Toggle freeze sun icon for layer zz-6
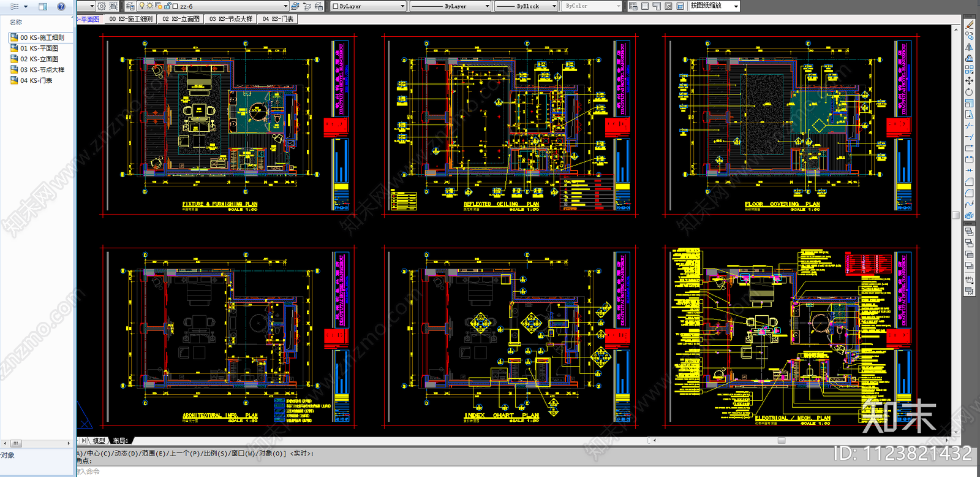This screenshot has height=477, width=980. click(150, 6)
